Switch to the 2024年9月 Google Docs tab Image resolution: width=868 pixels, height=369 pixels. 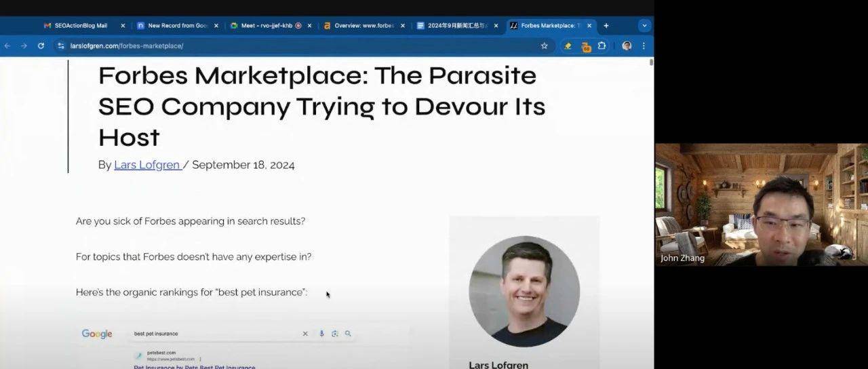coord(458,25)
